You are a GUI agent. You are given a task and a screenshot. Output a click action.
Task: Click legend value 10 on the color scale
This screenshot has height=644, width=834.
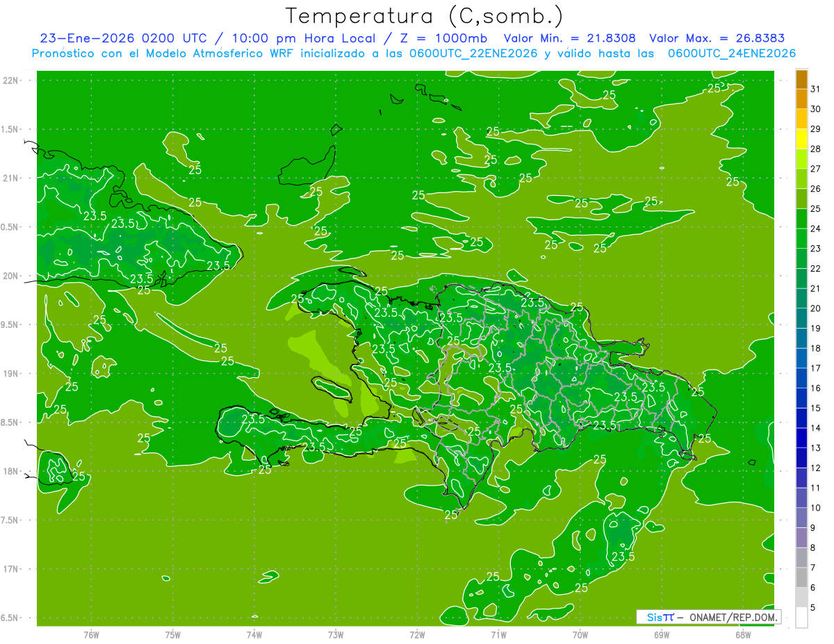pos(815,508)
